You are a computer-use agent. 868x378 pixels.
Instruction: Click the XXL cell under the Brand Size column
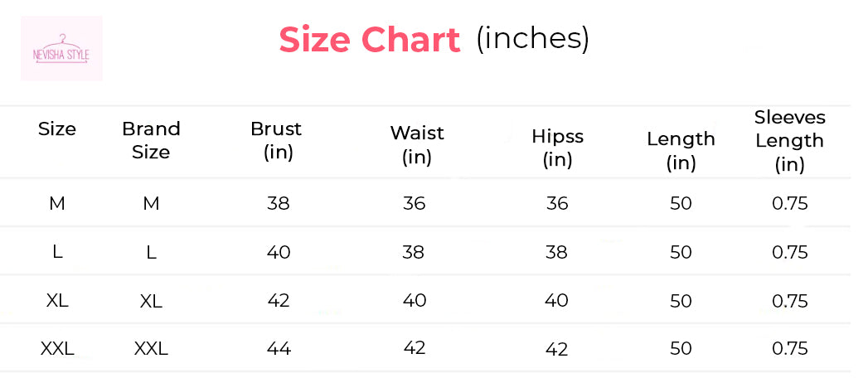point(151,349)
